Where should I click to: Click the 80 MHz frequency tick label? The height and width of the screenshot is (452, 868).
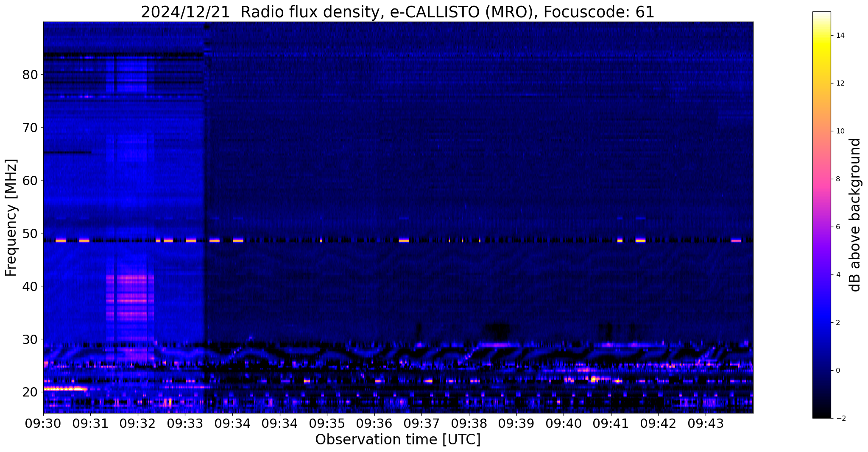pyautogui.click(x=30, y=75)
